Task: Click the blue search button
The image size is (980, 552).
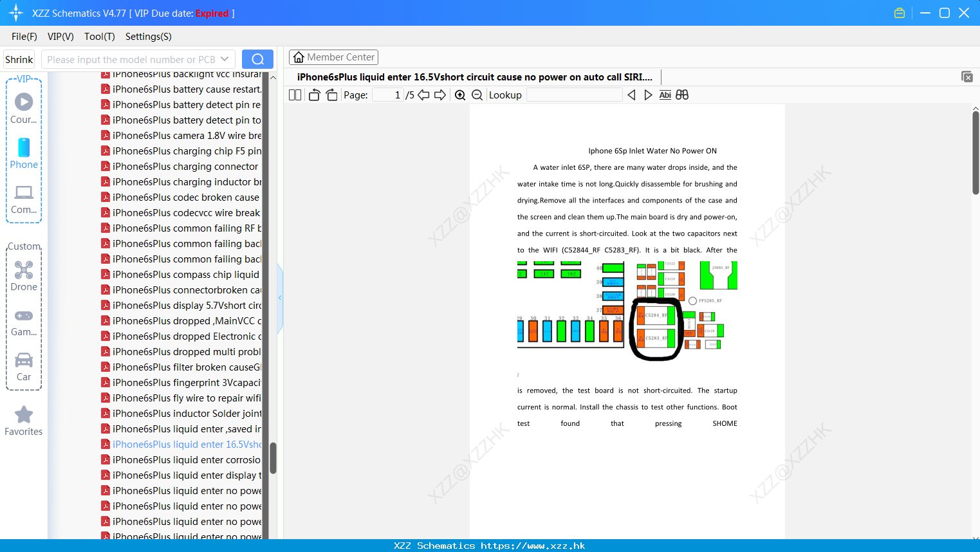Action: (257, 59)
